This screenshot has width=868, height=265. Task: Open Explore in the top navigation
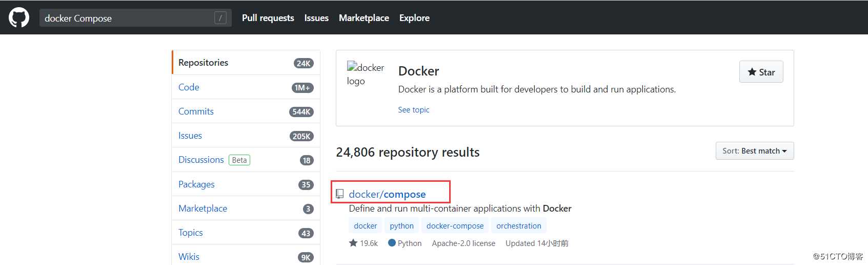(414, 18)
